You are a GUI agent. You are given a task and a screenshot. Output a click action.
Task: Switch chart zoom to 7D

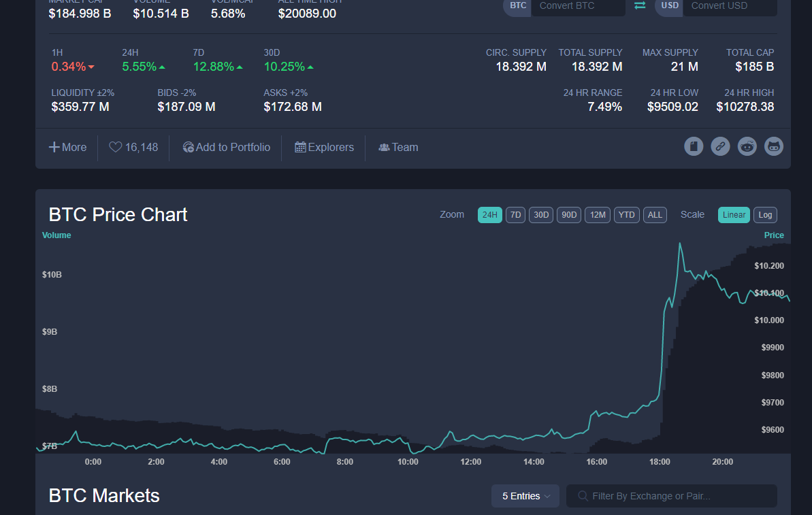point(515,215)
